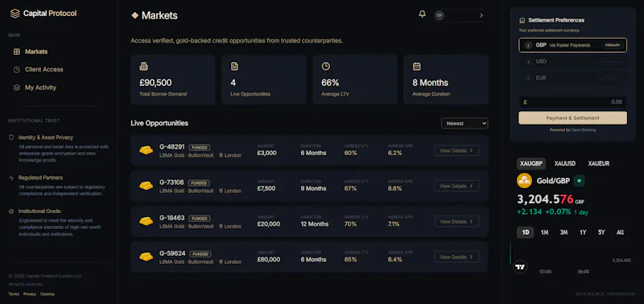Select the 3M chart range

tap(564, 232)
